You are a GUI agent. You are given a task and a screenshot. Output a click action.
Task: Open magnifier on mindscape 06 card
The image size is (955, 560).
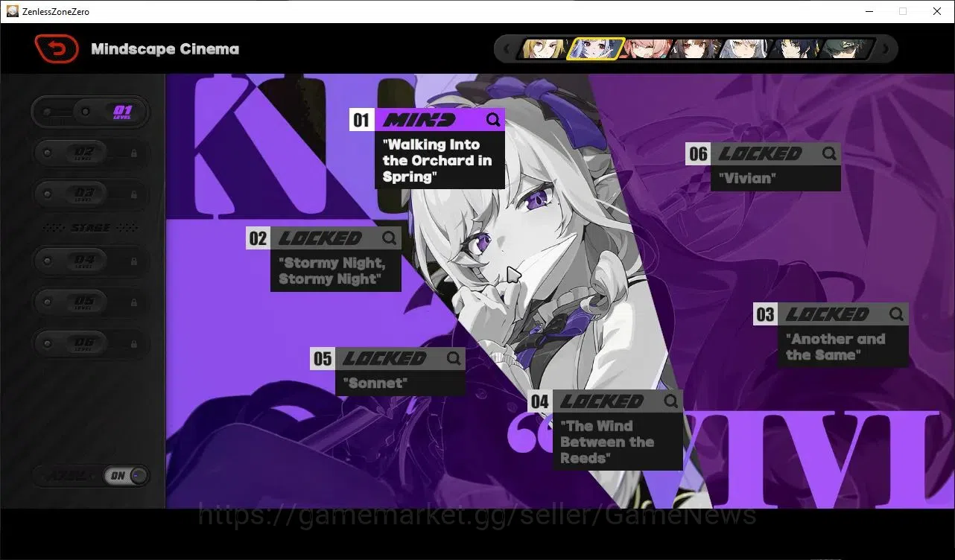829,153
